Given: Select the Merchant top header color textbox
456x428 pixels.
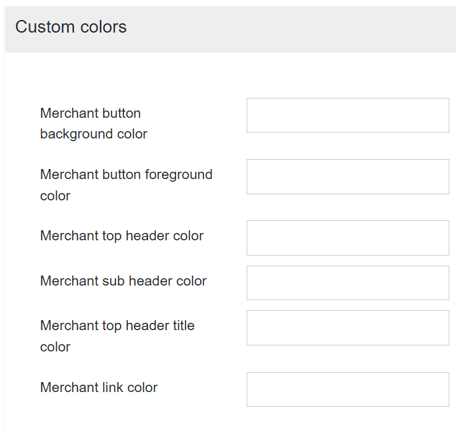Looking at the screenshot, I should coord(348,238).
